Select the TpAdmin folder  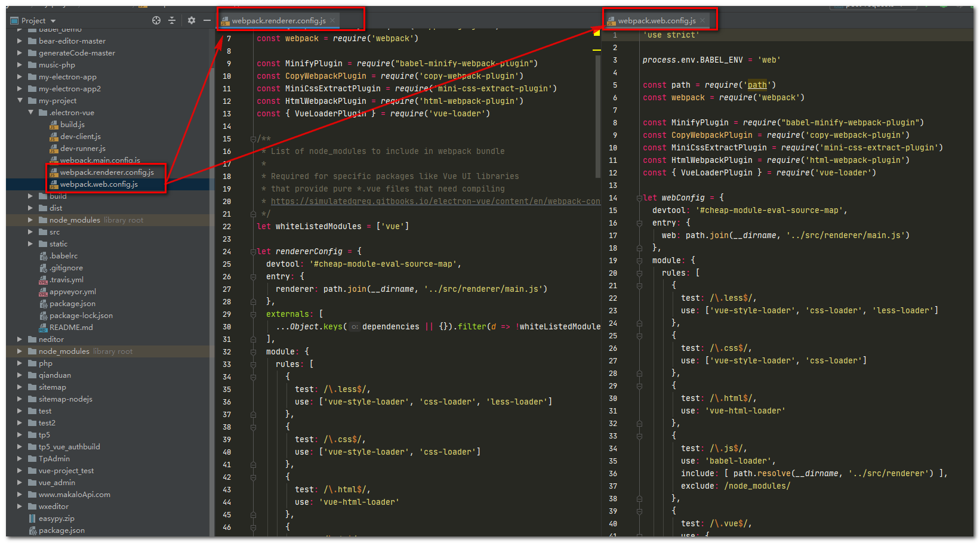click(54, 459)
